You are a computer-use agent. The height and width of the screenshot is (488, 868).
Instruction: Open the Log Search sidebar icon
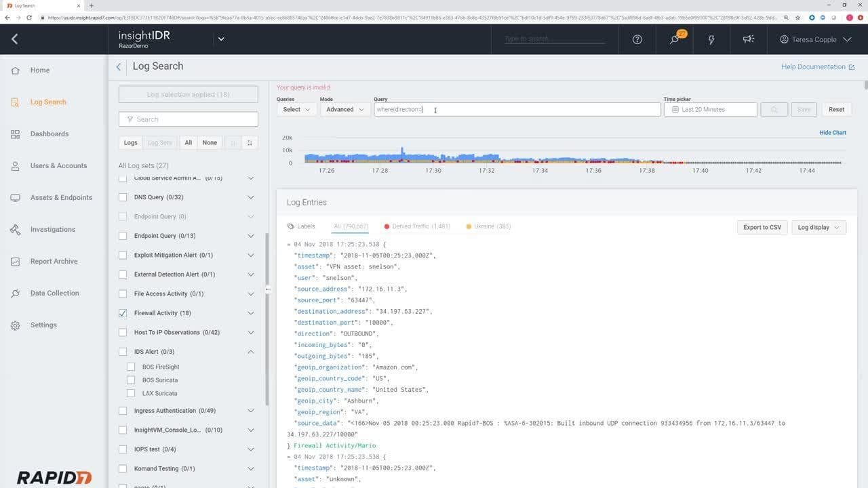point(15,102)
